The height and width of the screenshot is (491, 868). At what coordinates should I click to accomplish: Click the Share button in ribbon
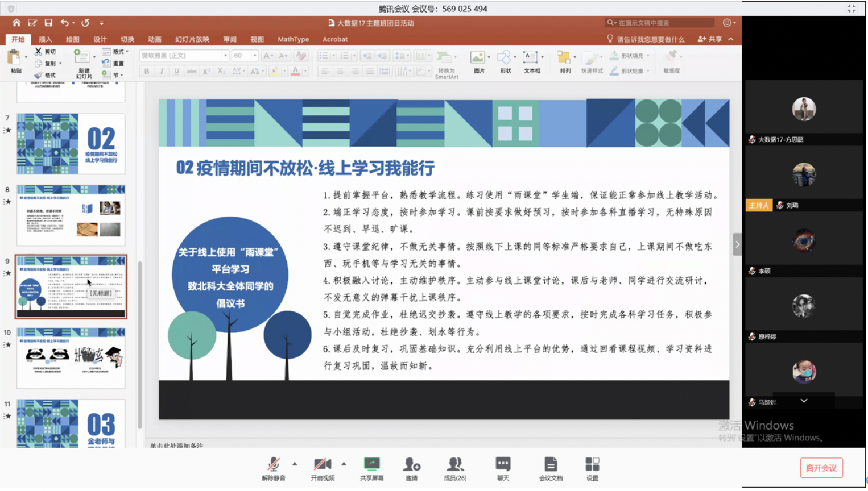pos(710,39)
